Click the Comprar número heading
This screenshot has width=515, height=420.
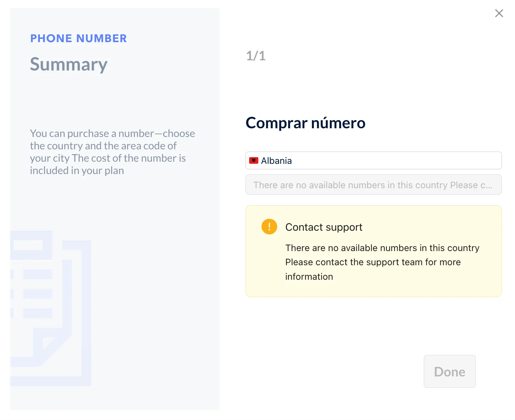click(x=305, y=123)
